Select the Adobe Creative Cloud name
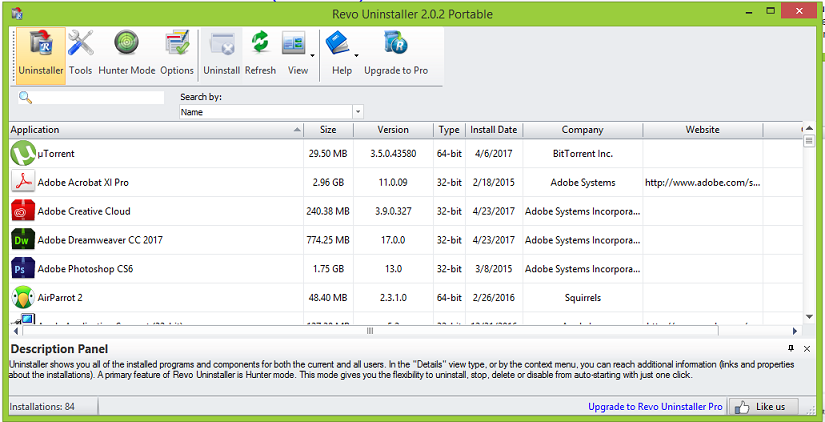825x422 pixels. [x=84, y=212]
